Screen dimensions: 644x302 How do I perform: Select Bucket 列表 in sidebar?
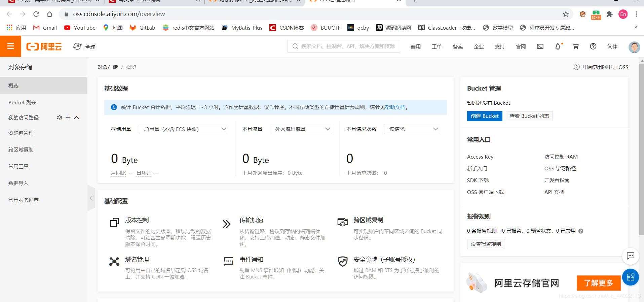22,102
